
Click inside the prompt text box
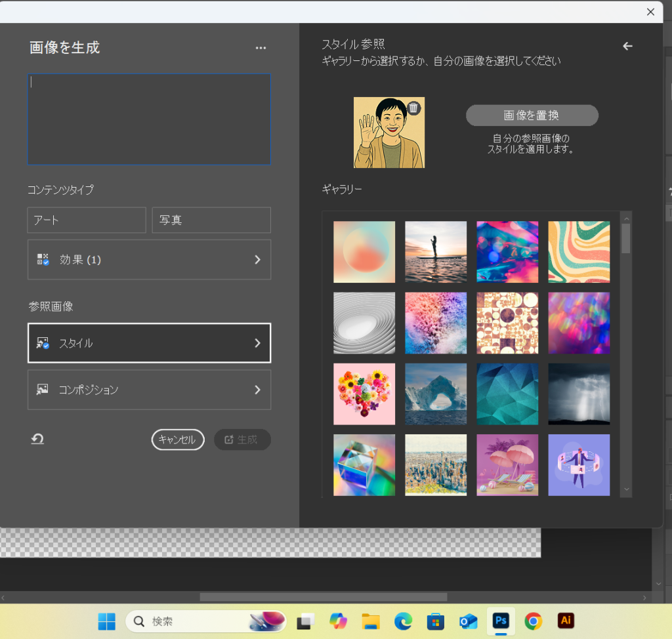[x=149, y=119]
